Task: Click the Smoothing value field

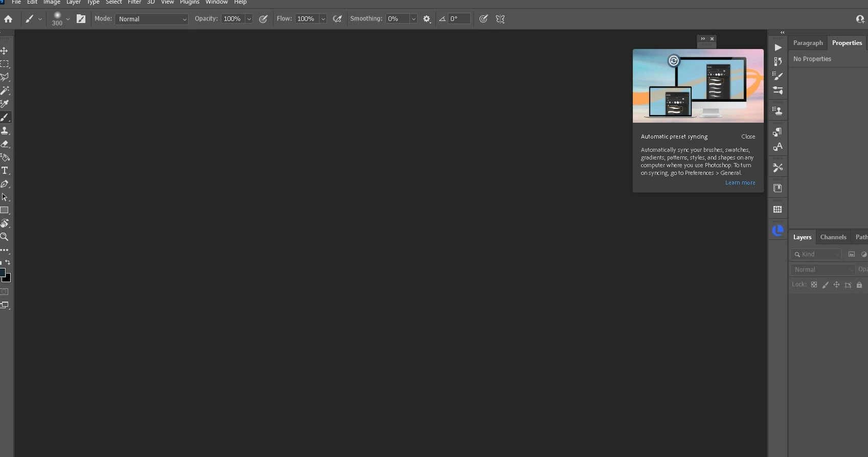Action: pyautogui.click(x=397, y=19)
